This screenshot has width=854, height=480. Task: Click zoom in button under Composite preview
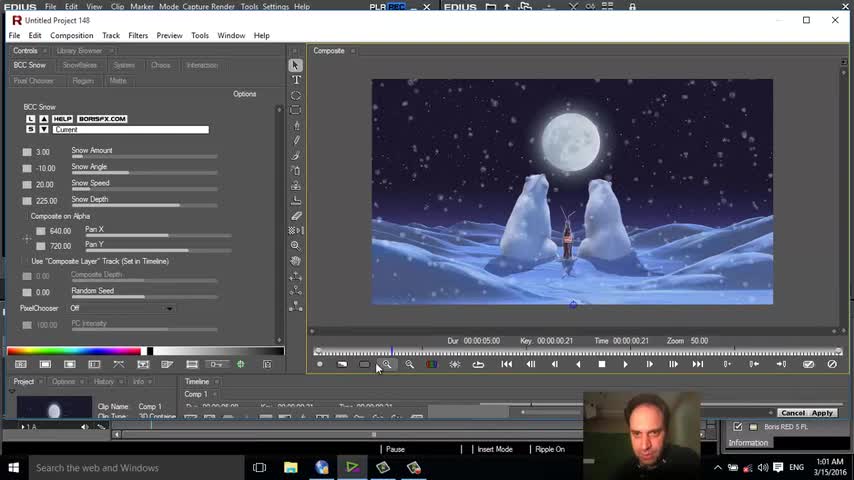[x=387, y=364]
